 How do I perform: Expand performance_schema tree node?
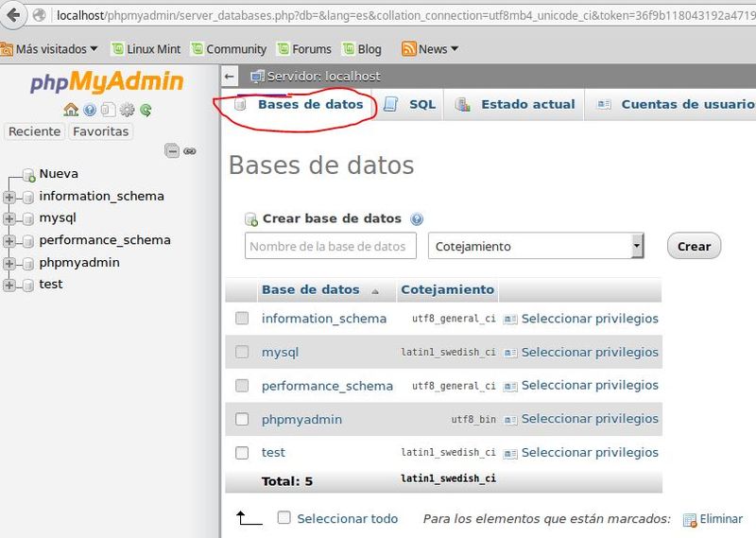(x=9, y=241)
